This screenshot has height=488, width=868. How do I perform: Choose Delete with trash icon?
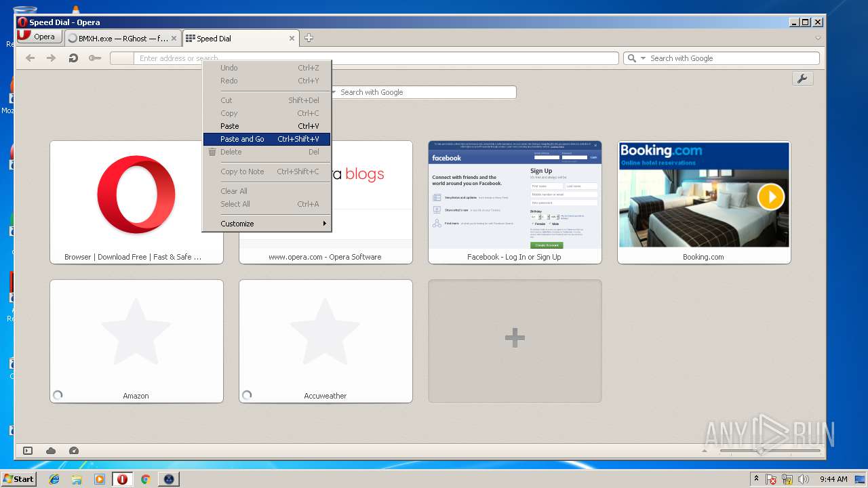click(267, 152)
